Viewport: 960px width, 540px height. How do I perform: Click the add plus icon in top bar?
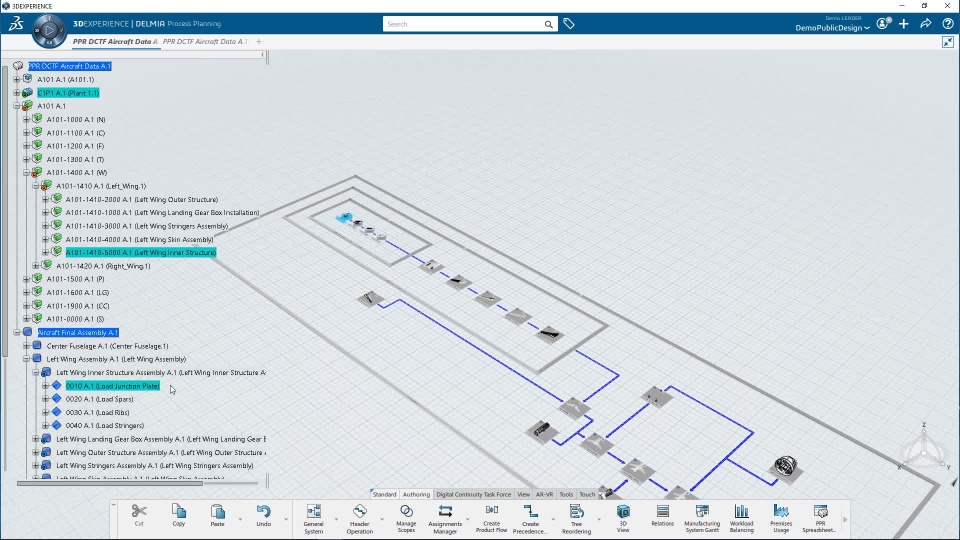(x=904, y=24)
